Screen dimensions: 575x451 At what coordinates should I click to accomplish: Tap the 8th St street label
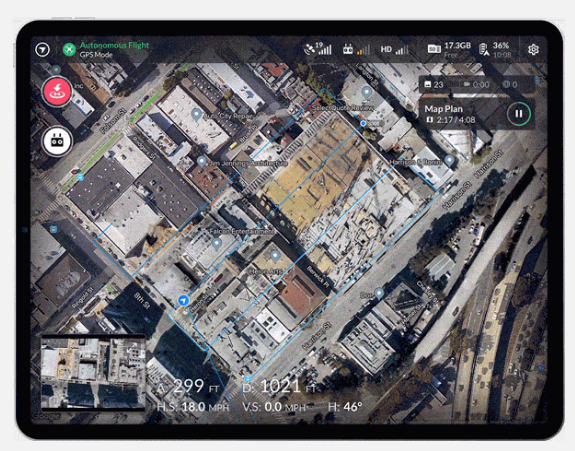pos(142,301)
